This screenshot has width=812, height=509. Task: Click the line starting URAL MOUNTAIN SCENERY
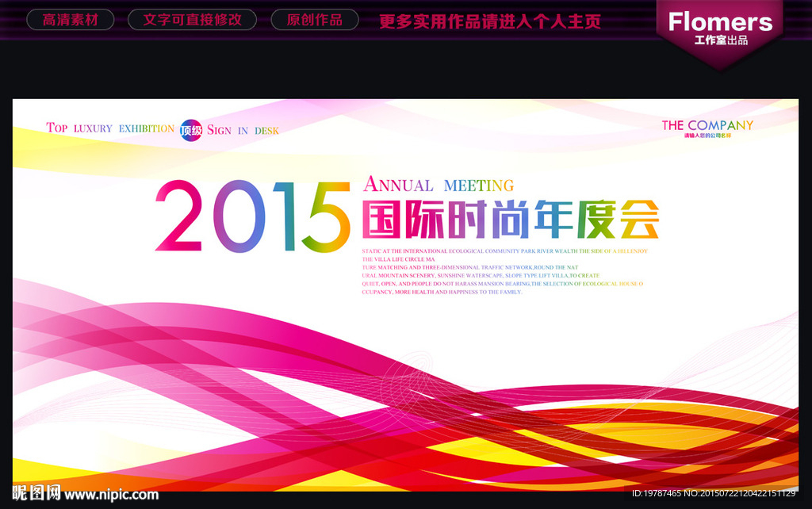[481, 275]
